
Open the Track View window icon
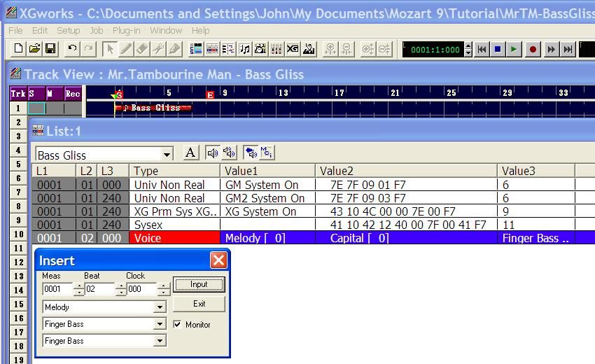196,49
